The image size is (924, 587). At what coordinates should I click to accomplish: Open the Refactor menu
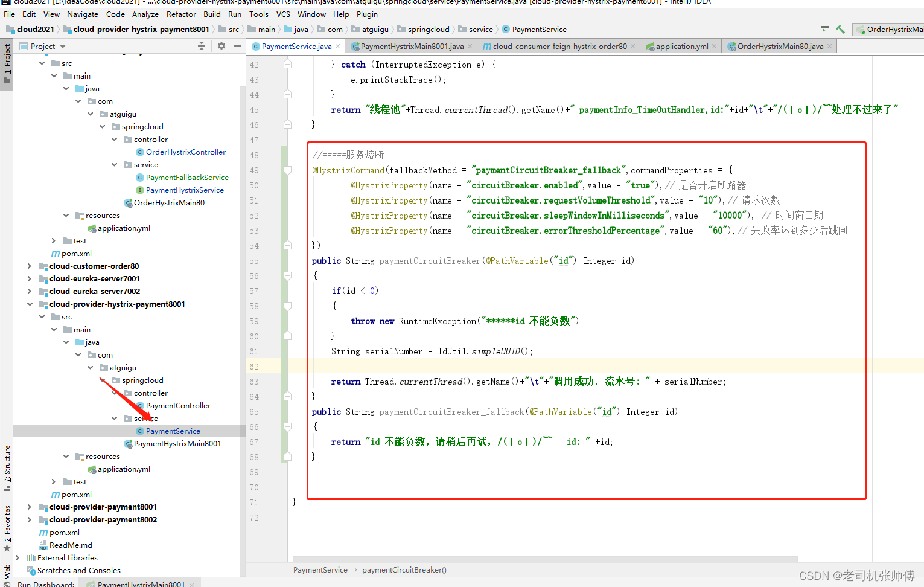pyautogui.click(x=181, y=14)
